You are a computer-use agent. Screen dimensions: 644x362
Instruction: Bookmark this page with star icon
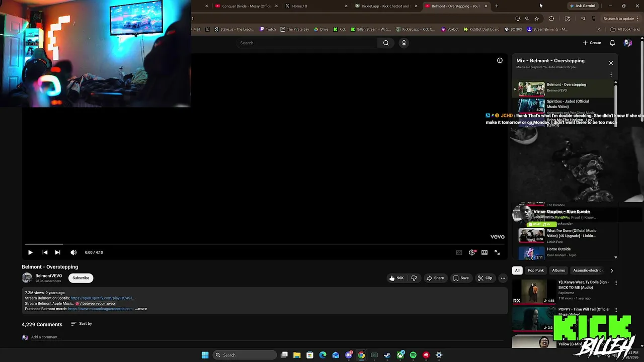coord(537,19)
